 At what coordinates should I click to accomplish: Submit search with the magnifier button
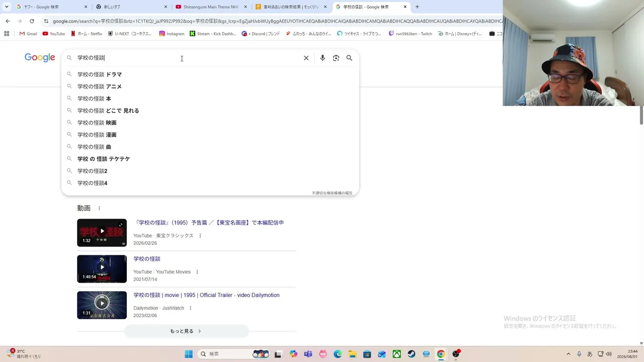[x=349, y=58]
